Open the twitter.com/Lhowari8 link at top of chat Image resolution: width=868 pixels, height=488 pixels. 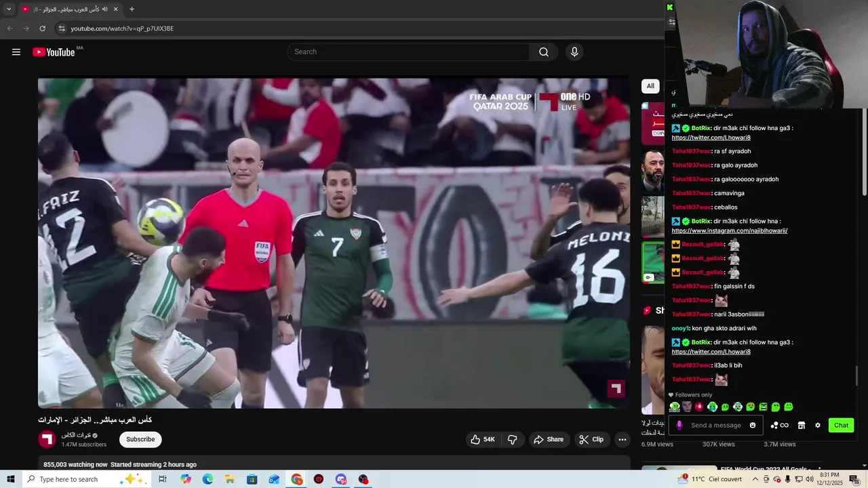tap(711, 138)
